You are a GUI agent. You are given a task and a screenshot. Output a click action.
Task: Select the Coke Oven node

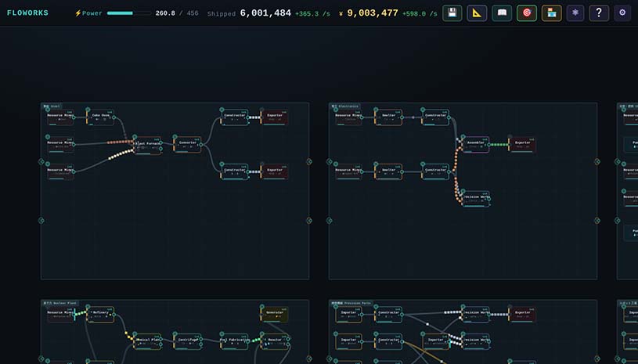100,117
